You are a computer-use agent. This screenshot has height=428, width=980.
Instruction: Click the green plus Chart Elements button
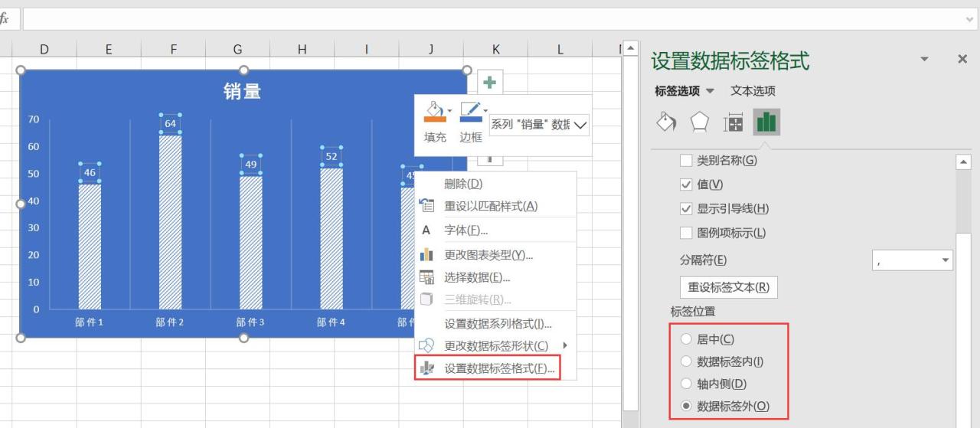[490, 82]
